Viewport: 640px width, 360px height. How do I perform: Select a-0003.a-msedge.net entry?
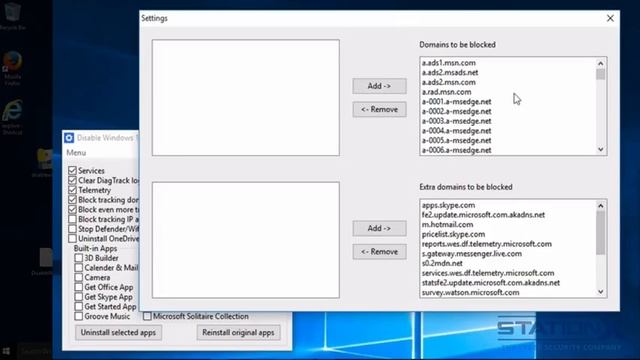(456, 121)
